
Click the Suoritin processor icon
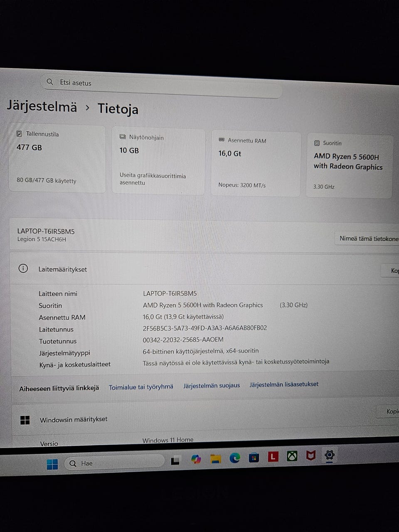pyautogui.click(x=317, y=143)
